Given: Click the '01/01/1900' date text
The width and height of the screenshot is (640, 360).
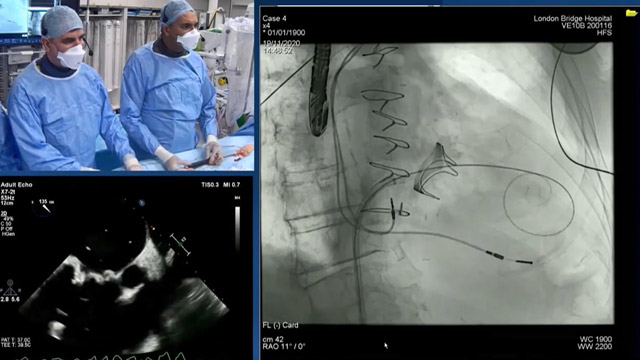Looking at the screenshot, I should point(287,33).
